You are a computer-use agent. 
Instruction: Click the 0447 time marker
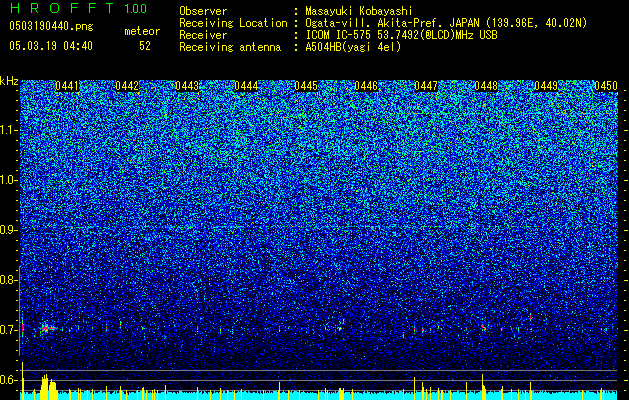tap(426, 86)
